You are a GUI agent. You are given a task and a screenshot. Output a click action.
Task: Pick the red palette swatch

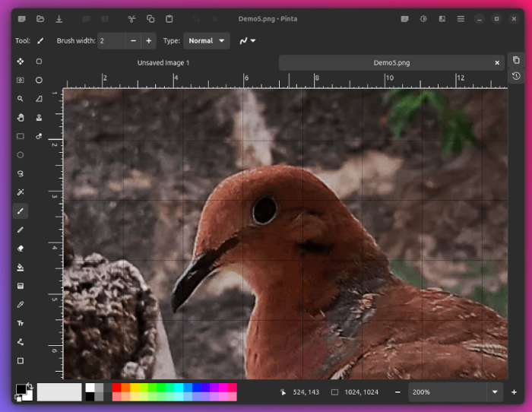point(116,388)
